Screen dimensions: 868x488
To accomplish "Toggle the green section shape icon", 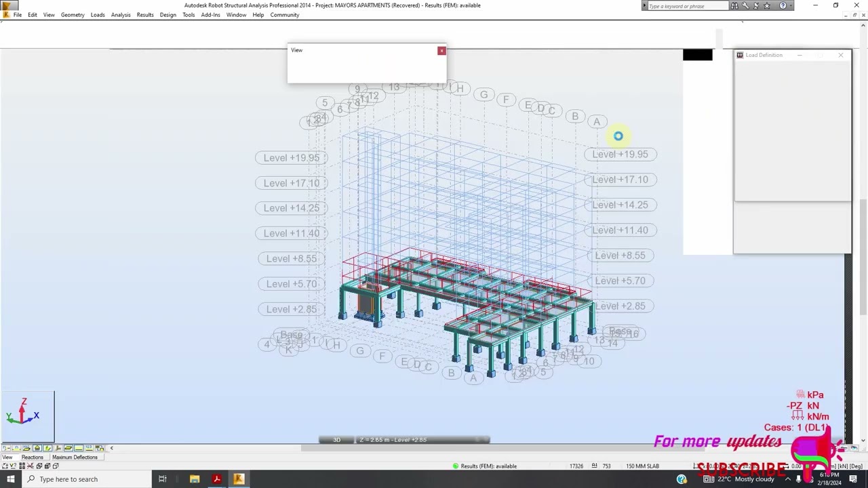I will [47, 448].
